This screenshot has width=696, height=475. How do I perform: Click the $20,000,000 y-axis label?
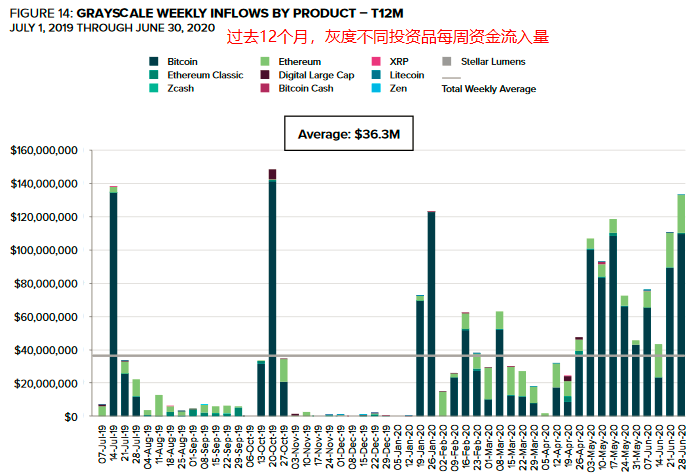(x=46, y=384)
